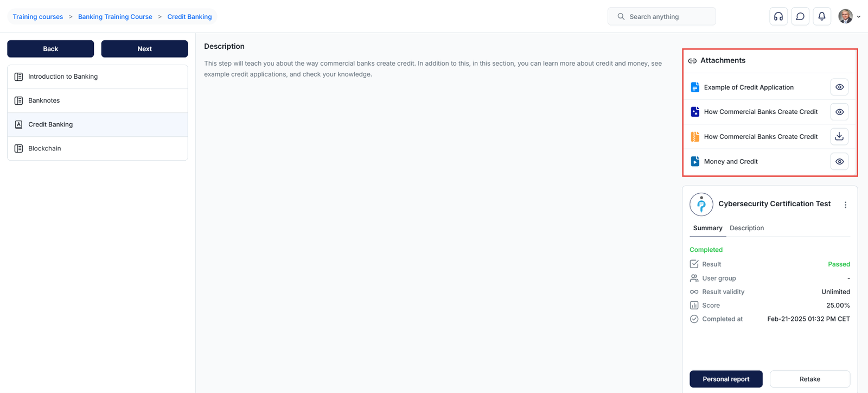Select Blockchain in the course steps

44,148
